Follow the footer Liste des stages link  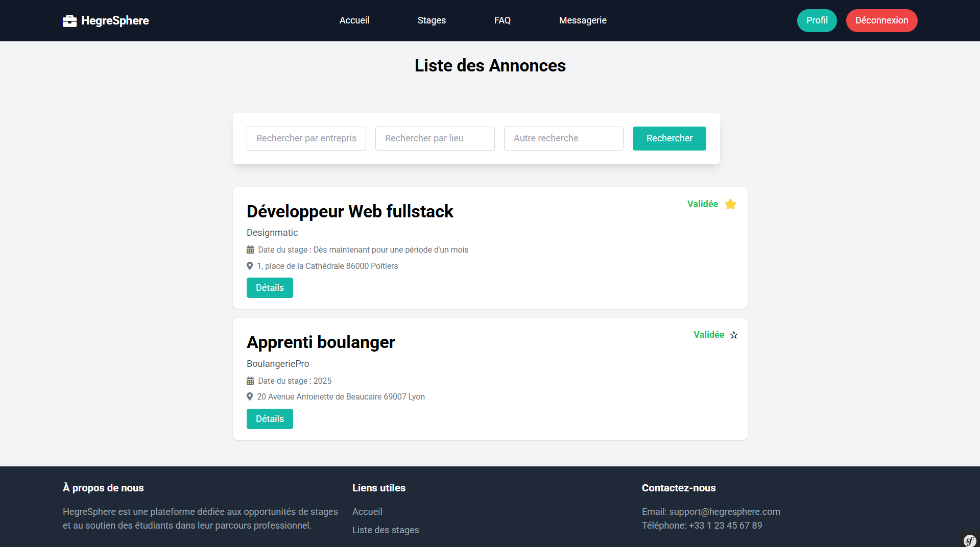[x=385, y=530]
